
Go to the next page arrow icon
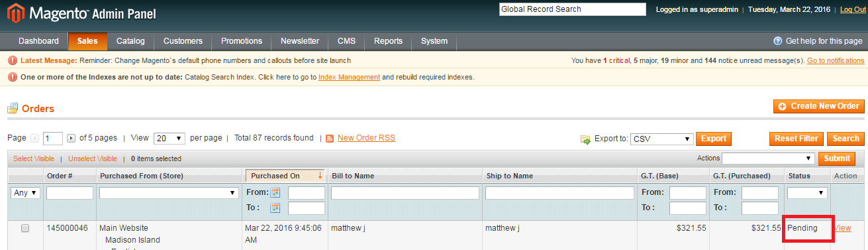point(72,139)
